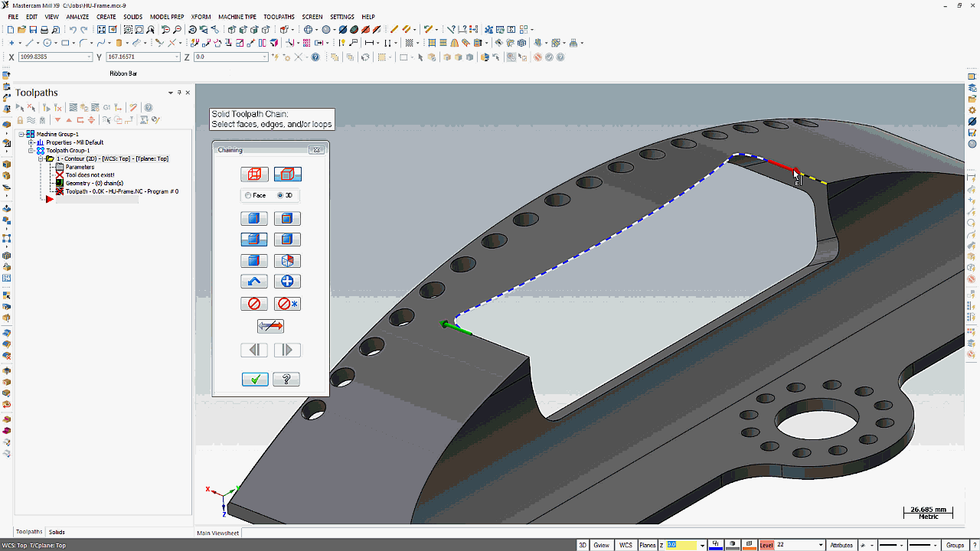This screenshot has width=980, height=551.
Task: Select the wireframe chaining mode icon
Action: pyautogui.click(x=254, y=174)
